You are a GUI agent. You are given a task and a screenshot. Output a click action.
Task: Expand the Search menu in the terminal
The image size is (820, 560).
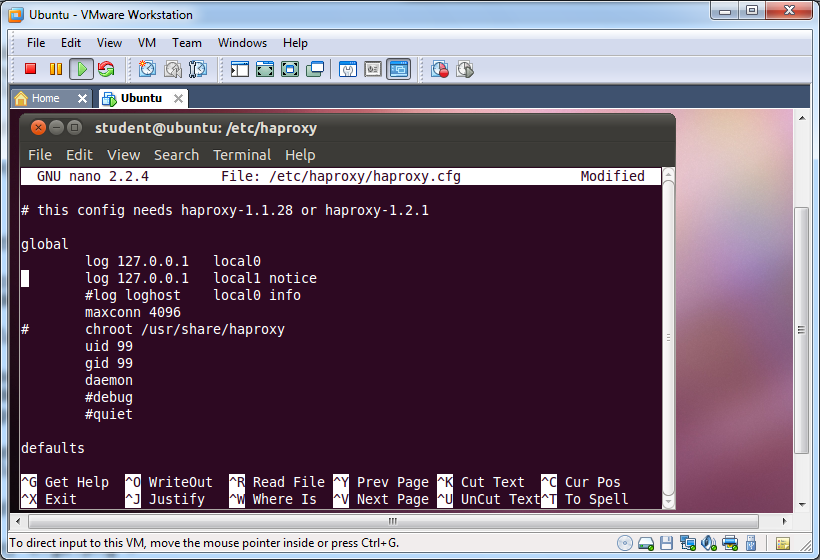176,155
